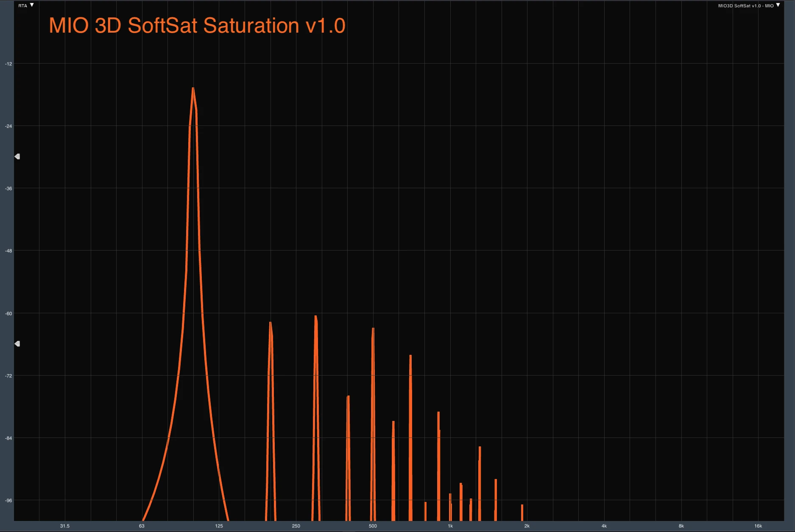Select the -60 dB level axis label
Viewport: 795px width, 532px height.
[x=8, y=314]
